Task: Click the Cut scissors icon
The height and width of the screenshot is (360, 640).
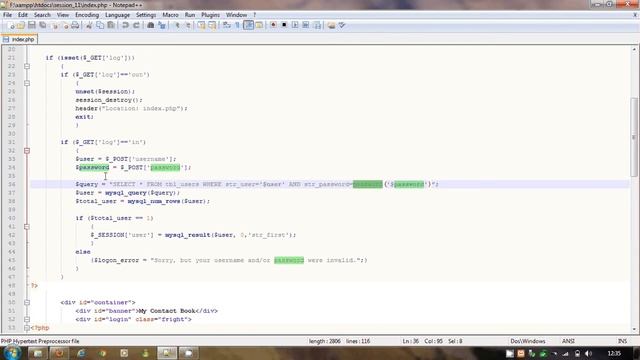Action: (89, 25)
